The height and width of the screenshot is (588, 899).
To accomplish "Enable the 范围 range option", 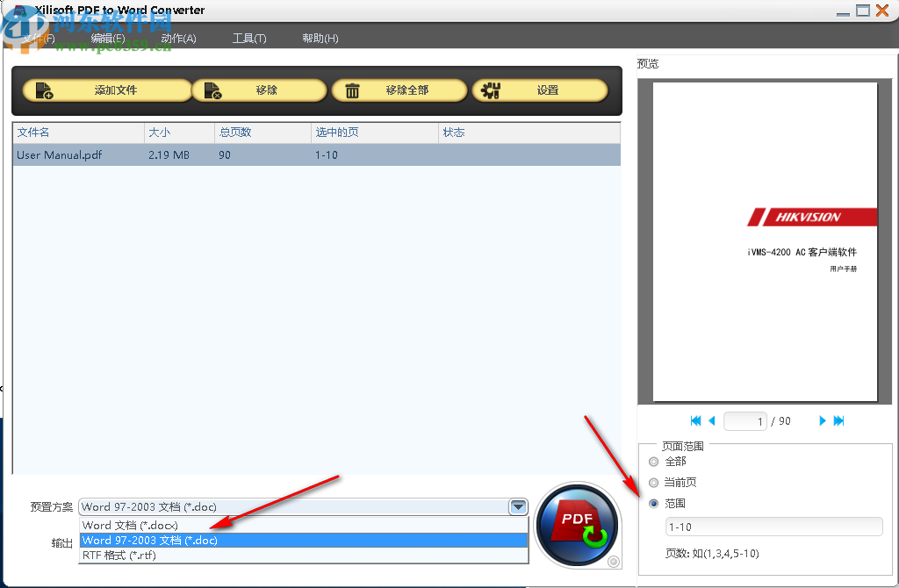I will click(x=653, y=503).
